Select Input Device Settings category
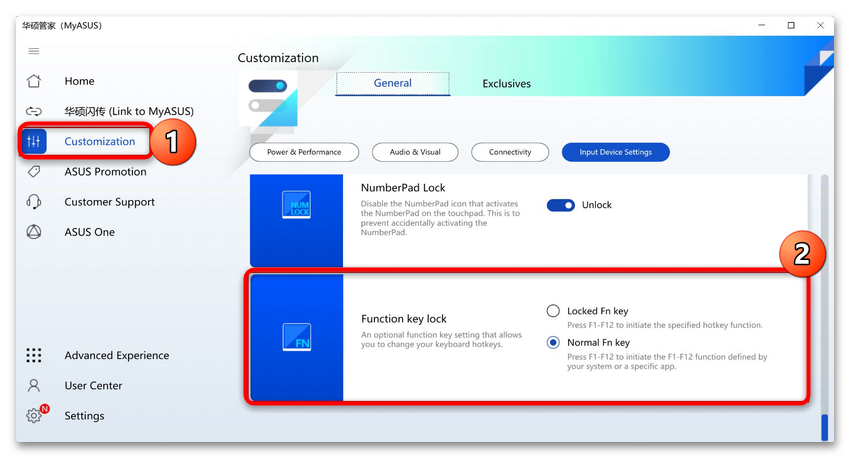850x458 pixels. point(616,152)
